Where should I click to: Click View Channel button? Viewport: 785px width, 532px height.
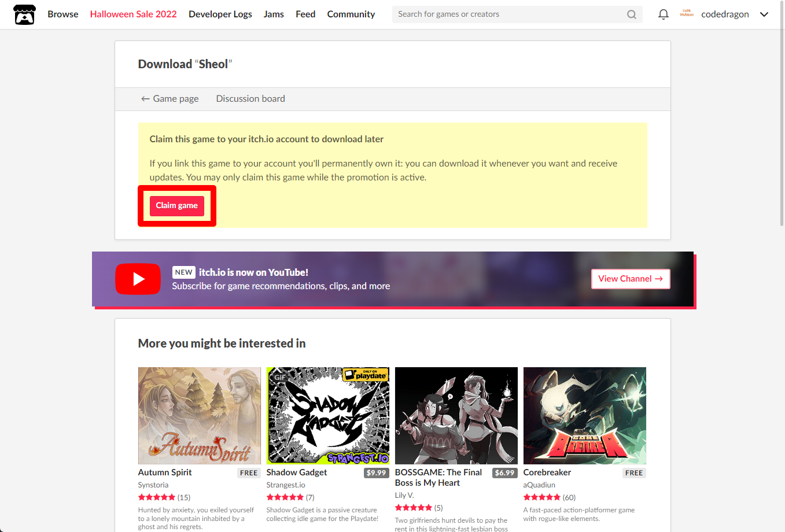[x=631, y=279]
